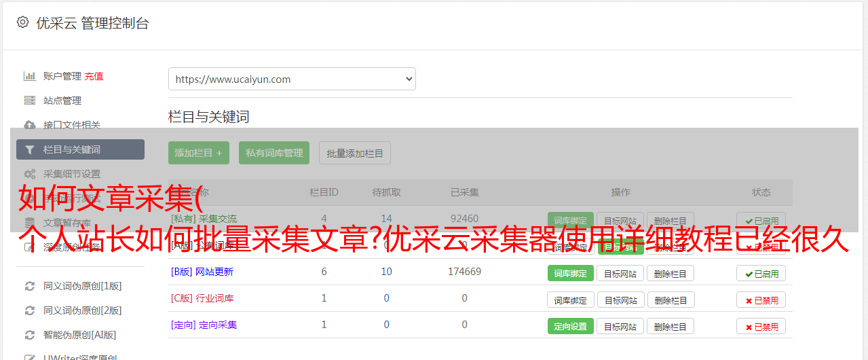Image resolution: width=868 pixels, height=360 pixels.
Task: Click 目标网站 in the 网站更新 row
Action: coord(620,273)
